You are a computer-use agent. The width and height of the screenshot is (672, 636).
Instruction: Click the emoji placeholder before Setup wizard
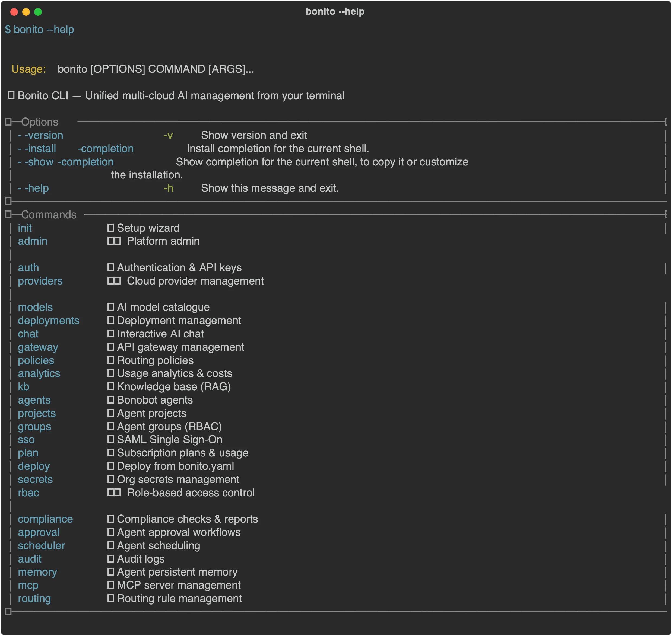[110, 228]
